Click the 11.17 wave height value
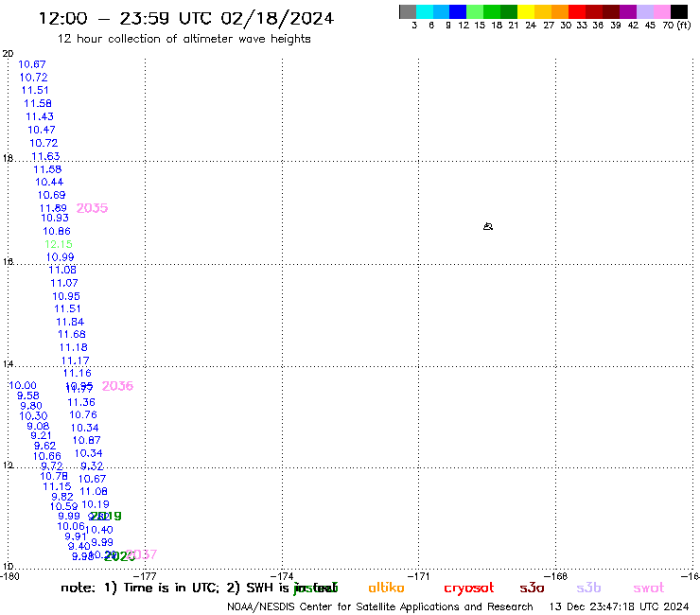The width and height of the screenshot is (700, 615). tap(76, 360)
